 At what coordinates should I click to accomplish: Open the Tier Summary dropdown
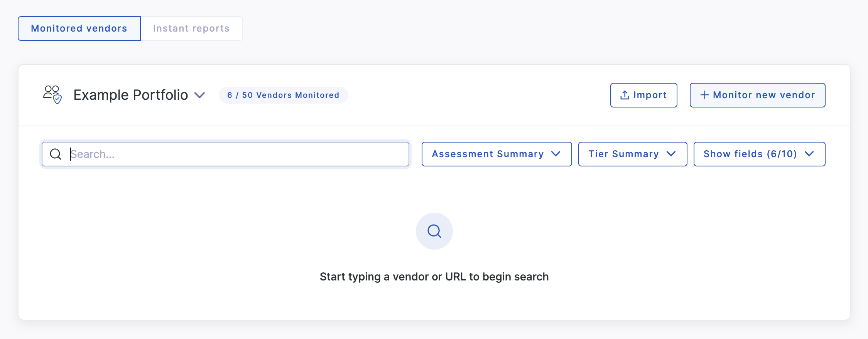(633, 154)
